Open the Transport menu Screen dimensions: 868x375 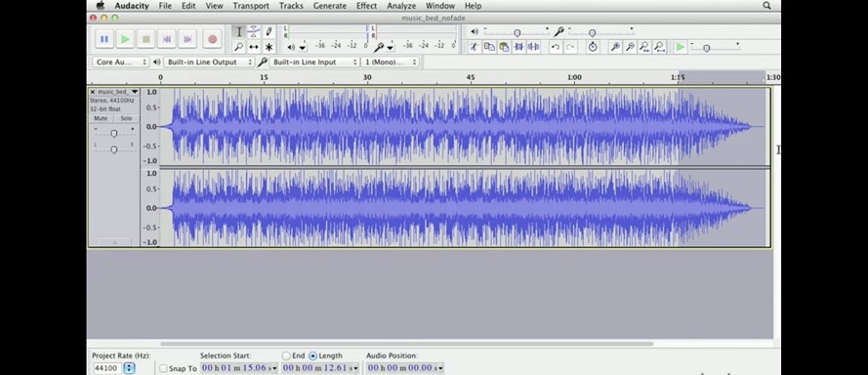point(251,6)
